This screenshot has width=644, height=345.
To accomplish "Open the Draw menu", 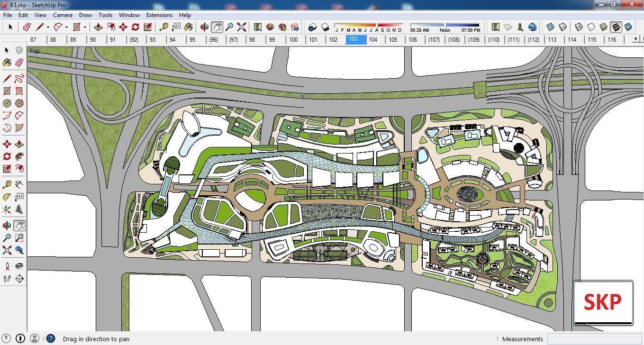I will tap(85, 15).
